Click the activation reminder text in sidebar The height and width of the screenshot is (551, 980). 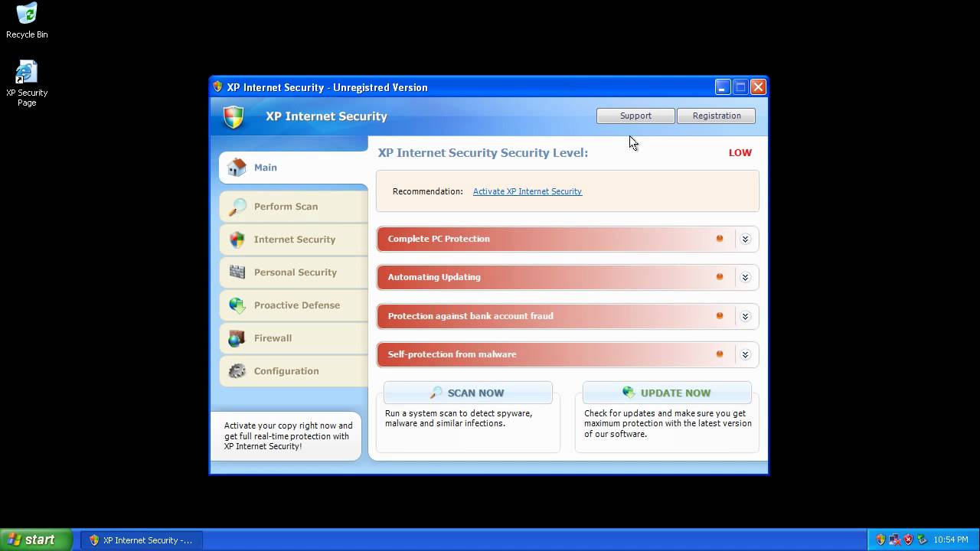[288, 436]
